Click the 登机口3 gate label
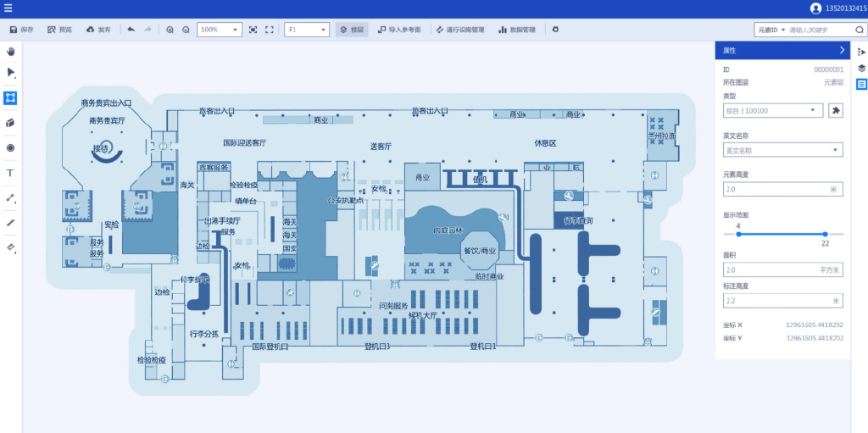 pos(377,347)
